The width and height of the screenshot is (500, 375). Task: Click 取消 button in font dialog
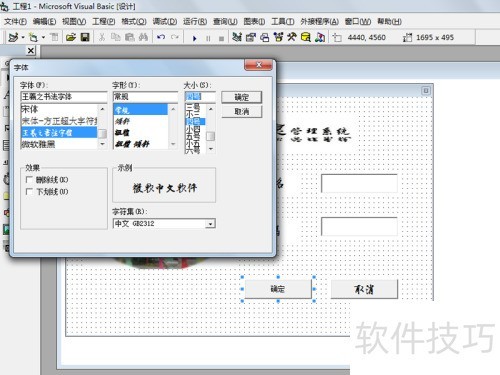click(x=242, y=112)
